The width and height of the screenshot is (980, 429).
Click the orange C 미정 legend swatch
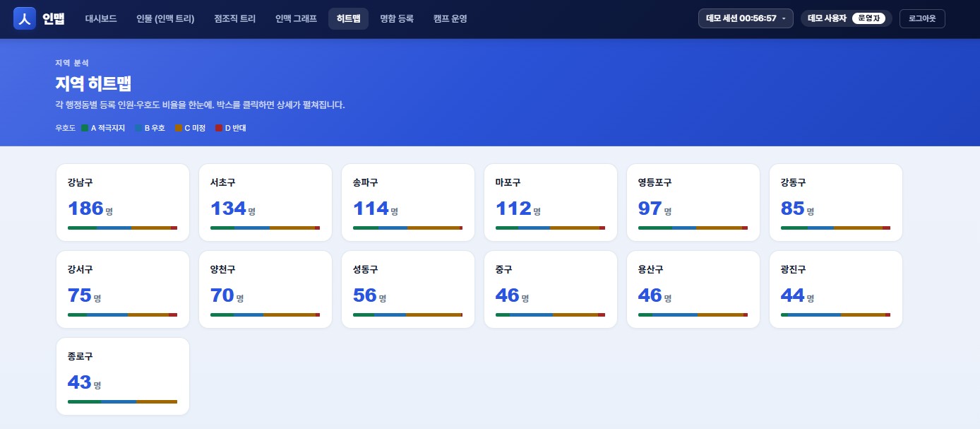pos(179,128)
